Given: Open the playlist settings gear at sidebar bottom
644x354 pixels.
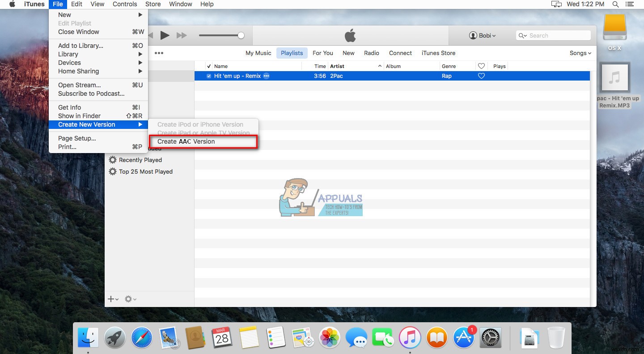Looking at the screenshot, I should coord(129,299).
